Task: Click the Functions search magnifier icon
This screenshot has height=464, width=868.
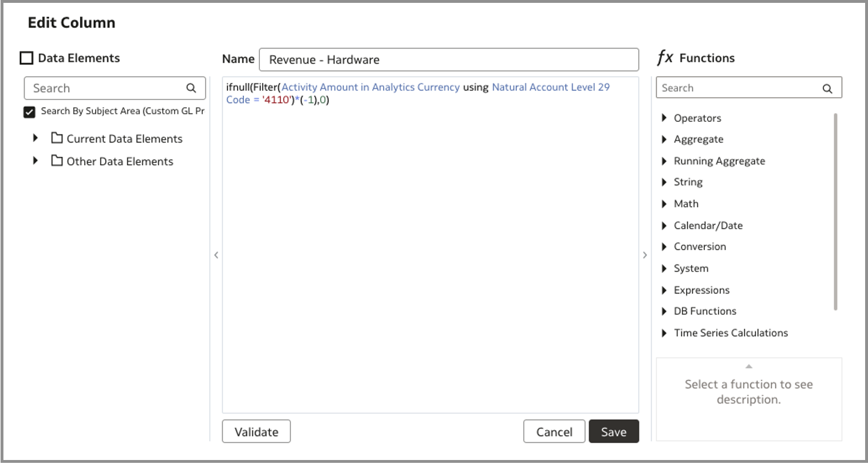Action: coord(827,88)
